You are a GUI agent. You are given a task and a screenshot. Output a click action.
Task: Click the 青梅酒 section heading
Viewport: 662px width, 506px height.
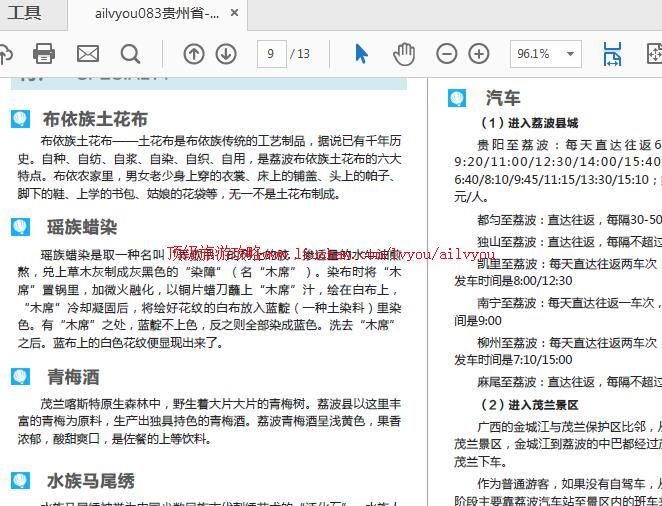click(73, 377)
